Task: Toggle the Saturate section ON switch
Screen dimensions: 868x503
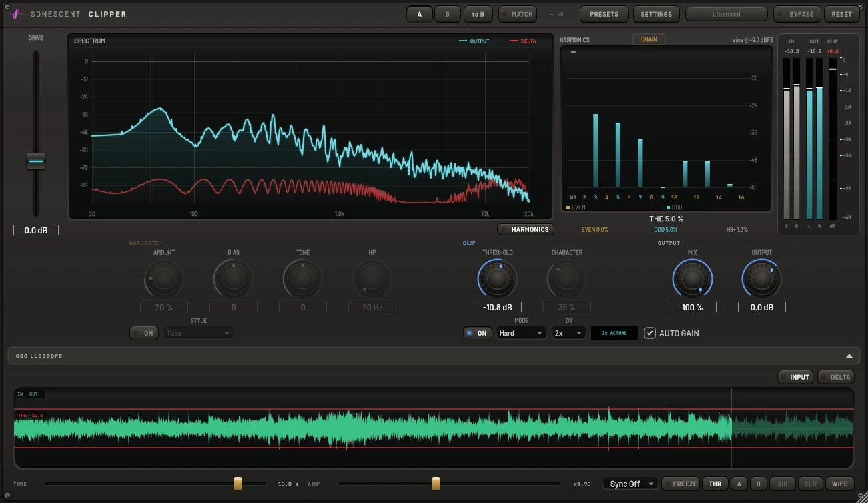Action: [144, 333]
